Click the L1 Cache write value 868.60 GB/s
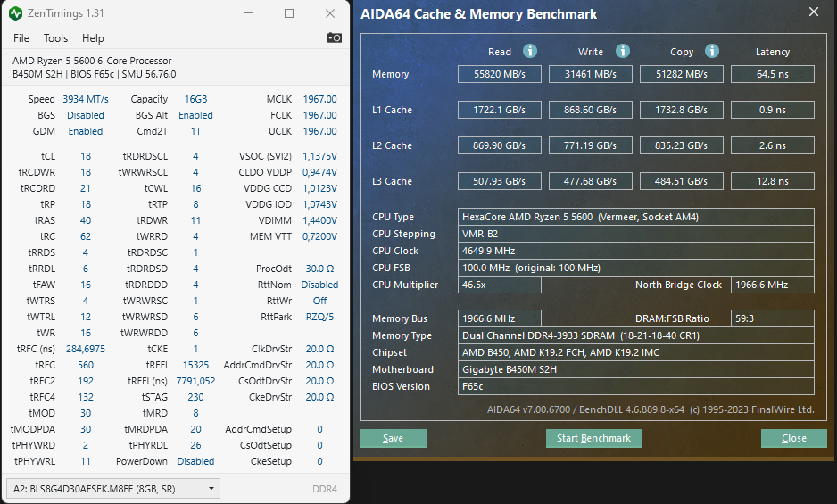 click(x=591, y=110)
